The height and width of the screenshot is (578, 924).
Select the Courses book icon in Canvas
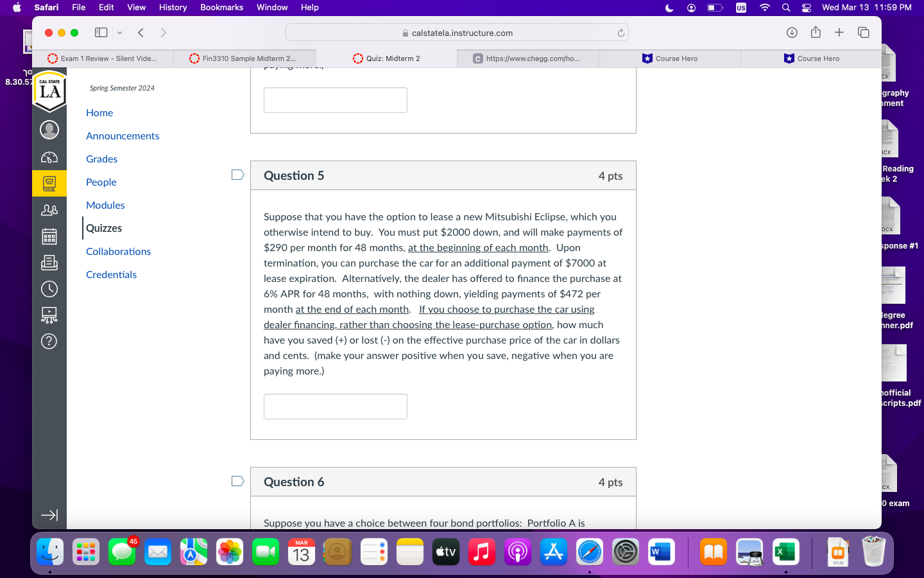(49, 182)
